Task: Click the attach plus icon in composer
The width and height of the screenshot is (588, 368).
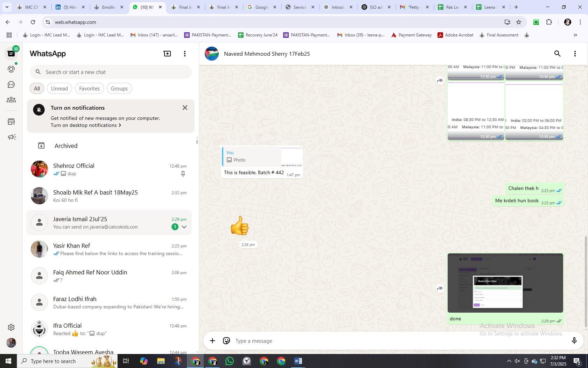Action: click(212, 341)
